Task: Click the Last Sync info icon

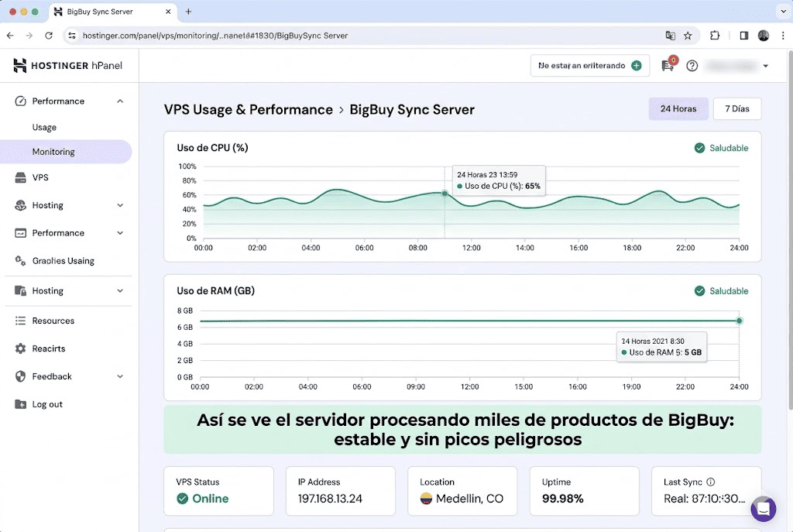Action: pos(711,482)
